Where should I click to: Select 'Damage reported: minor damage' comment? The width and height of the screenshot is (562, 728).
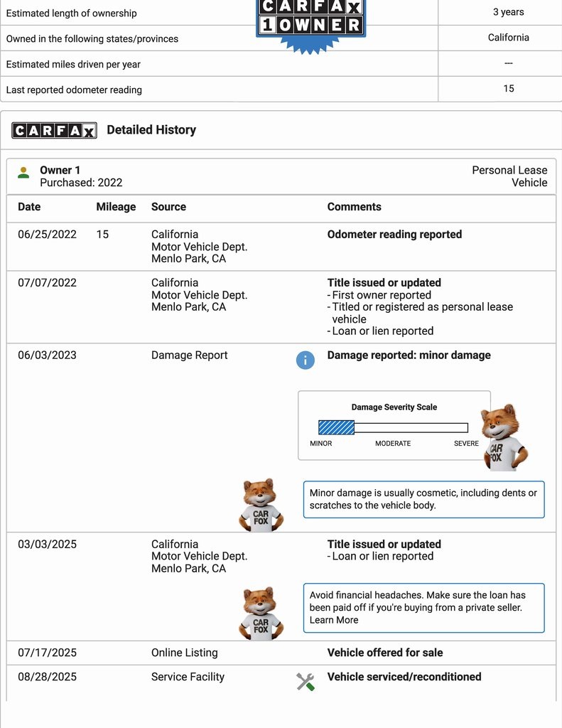409,355
